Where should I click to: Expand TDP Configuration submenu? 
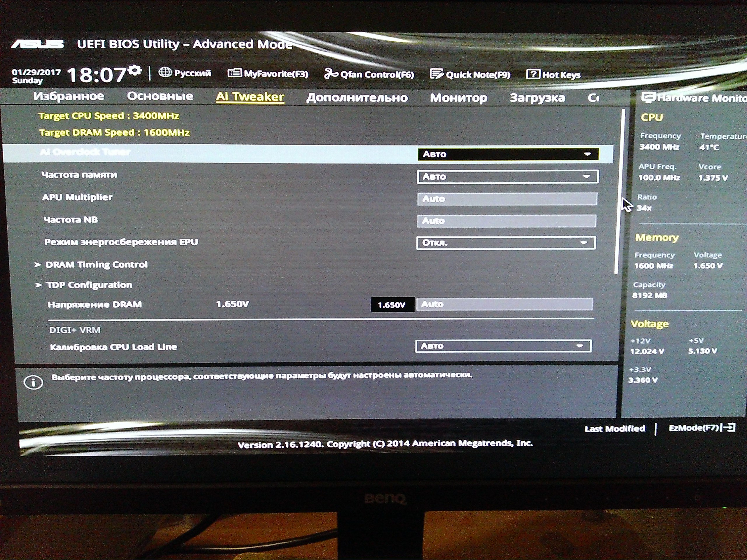coord(89,285)
